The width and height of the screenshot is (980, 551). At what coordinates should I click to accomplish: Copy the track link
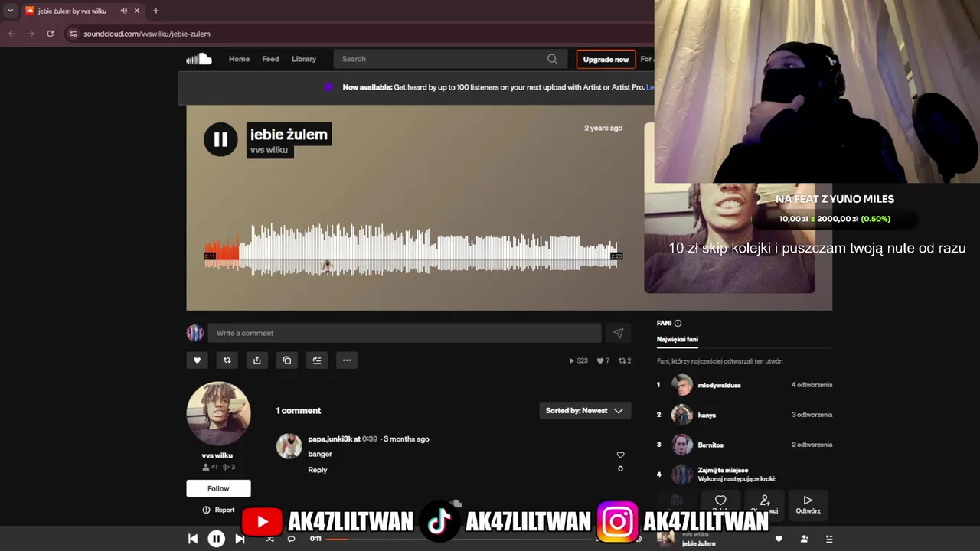tap(287, 360)
